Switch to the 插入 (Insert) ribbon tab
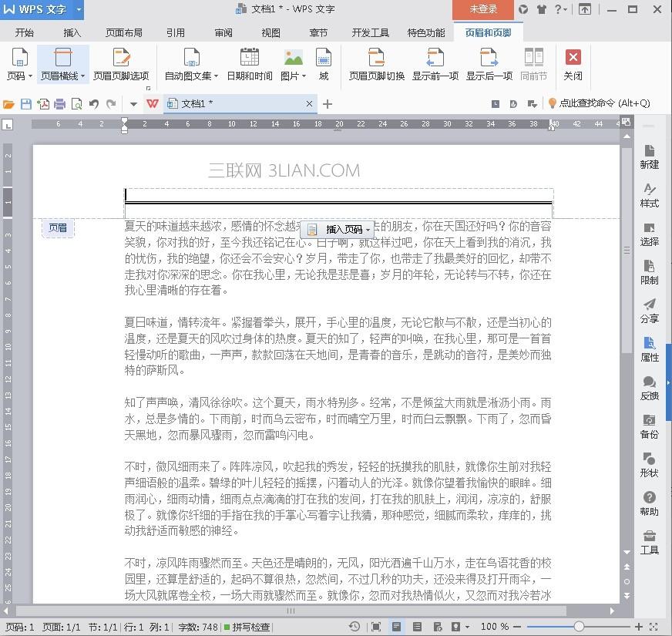Viewport: 672px width, 636px height. (x=72, y=33)
